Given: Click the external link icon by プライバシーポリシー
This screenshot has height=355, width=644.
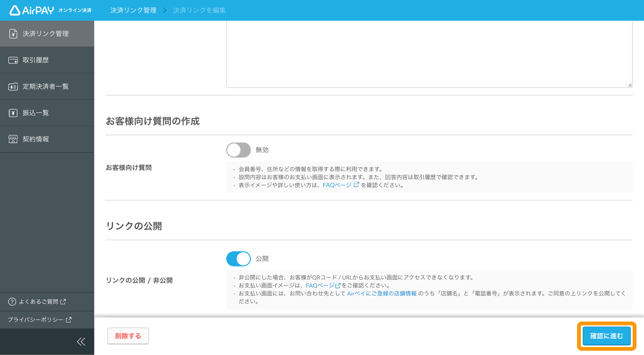Looking at the screenshot, I should coord(69,320).
